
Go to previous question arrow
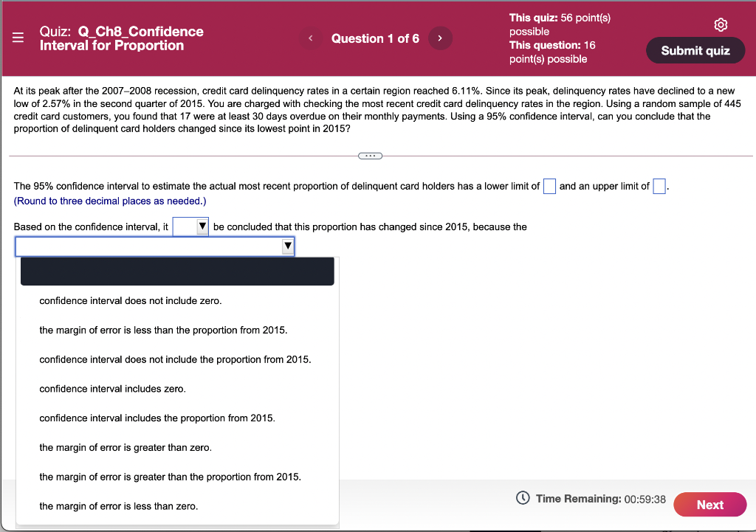click(x=311, y=38)
